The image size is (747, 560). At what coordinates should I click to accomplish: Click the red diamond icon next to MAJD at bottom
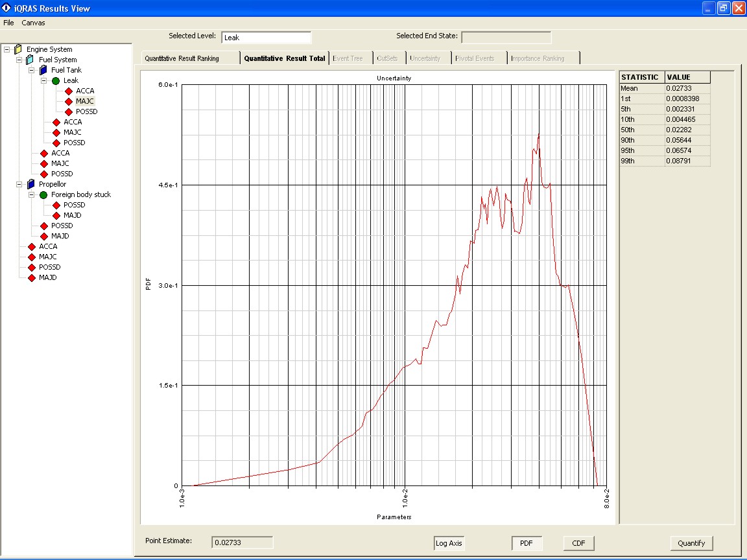pos(31,277)
